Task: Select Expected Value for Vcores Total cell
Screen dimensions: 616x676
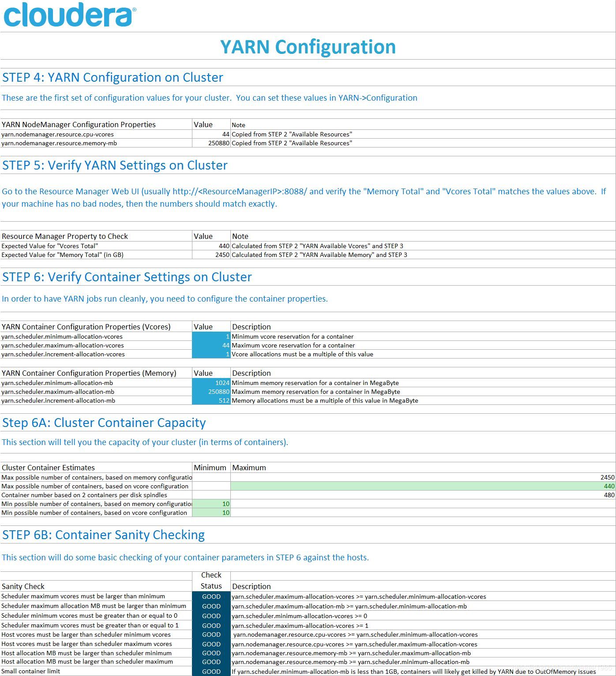Action: coord(96,246)
